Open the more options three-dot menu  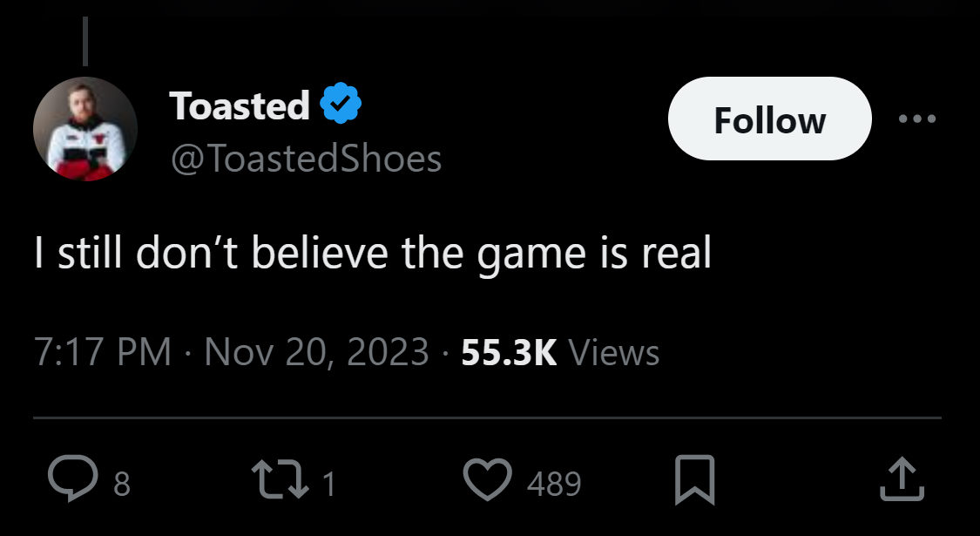pos(920,119)
